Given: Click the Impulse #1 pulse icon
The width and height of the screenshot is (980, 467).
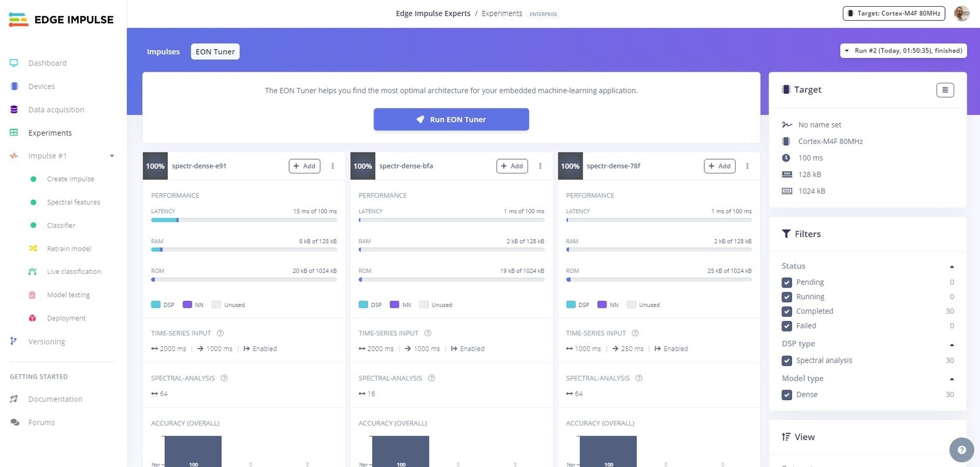Looking at the screenshot, I should (x=14, y=156).
